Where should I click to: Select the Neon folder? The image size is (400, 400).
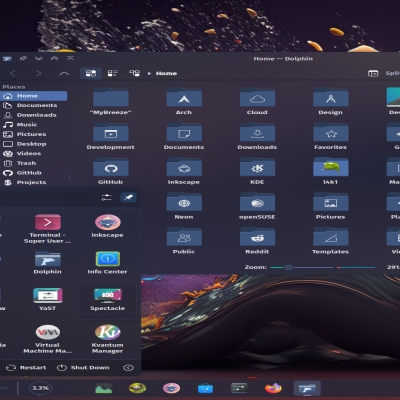(184, 206)
